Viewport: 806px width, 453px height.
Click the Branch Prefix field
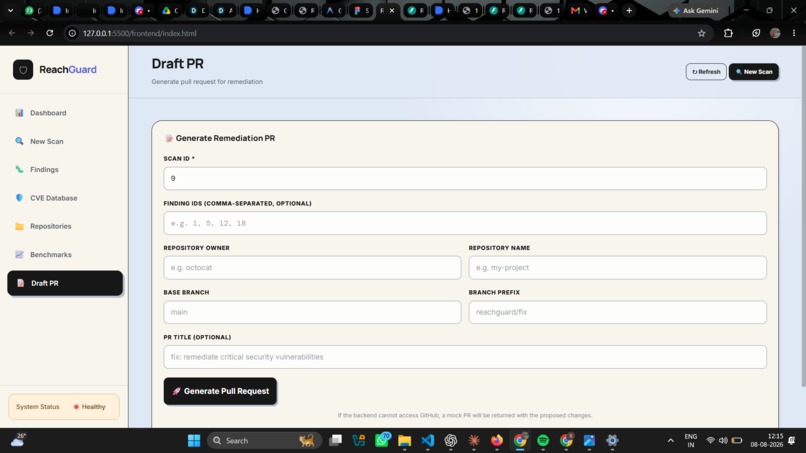click(617, 312)
